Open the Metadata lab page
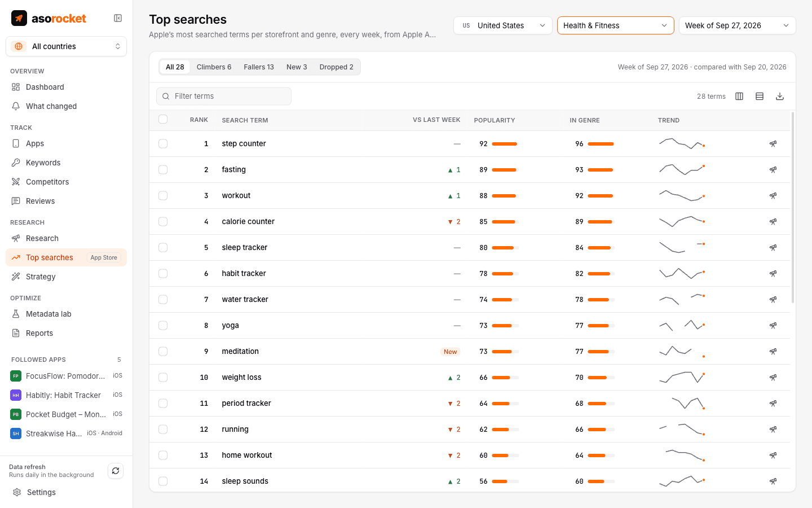Image resolution: width=812 pixels, height=508 pixels. click(66, 314)
